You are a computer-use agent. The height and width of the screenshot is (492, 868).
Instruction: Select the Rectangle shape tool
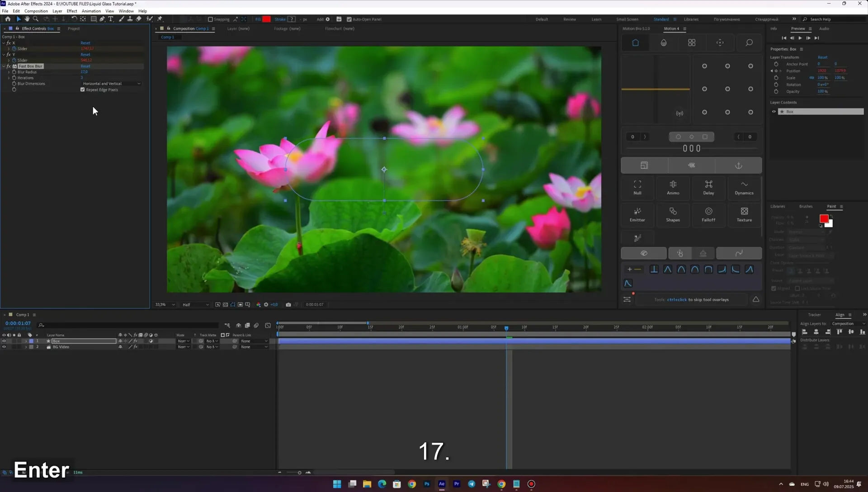pyautogui.click(x=94, y=19)
